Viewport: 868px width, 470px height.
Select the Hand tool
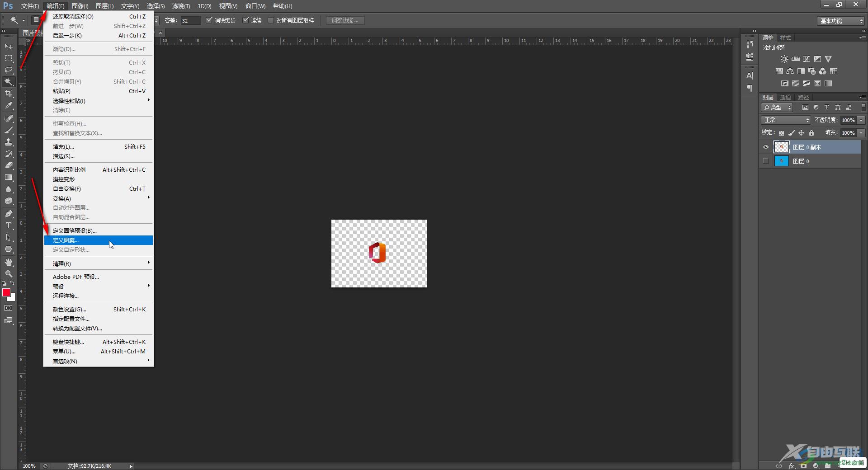point(9,262)
